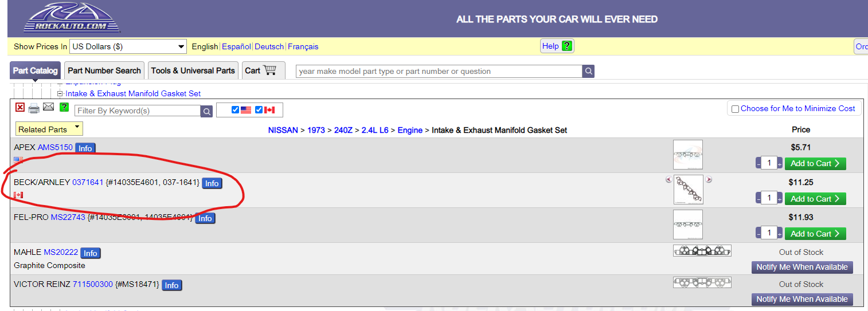This screenshot has width=868, height=311.
Task: Click US flag icon under APEX listing
Action: (x=18, y=160)
